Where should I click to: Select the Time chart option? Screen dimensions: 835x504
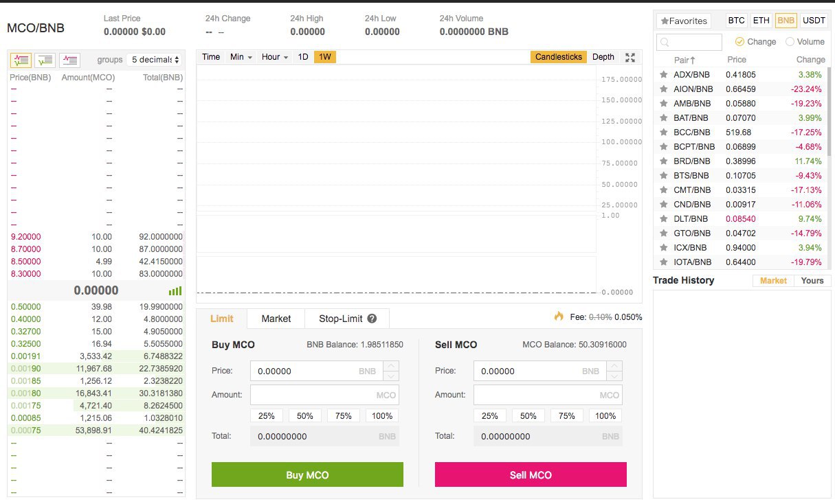[211, 57]
